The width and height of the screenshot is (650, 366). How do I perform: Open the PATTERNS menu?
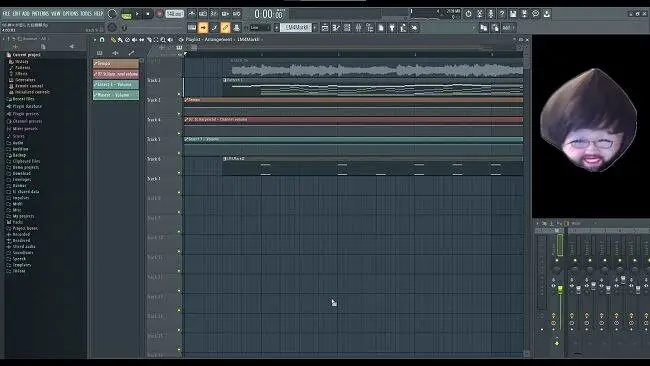40,14
